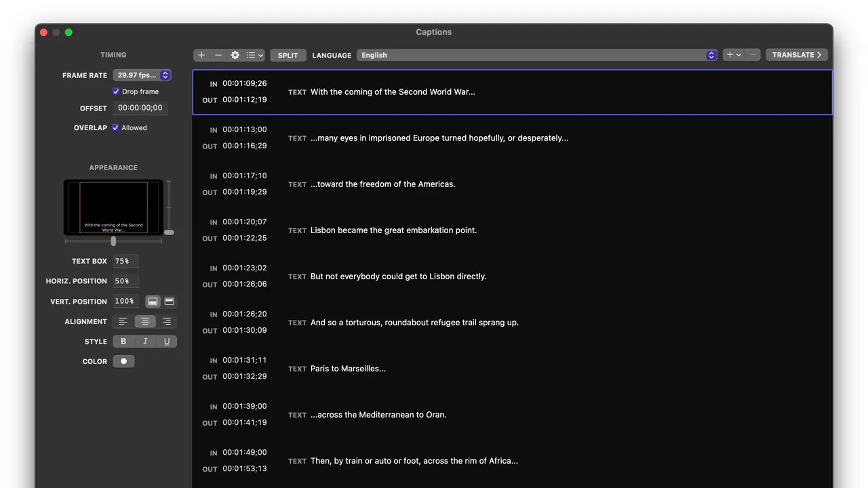
Task: Edit IN timecode 00:01:26;20
Action: click(245, 314)
